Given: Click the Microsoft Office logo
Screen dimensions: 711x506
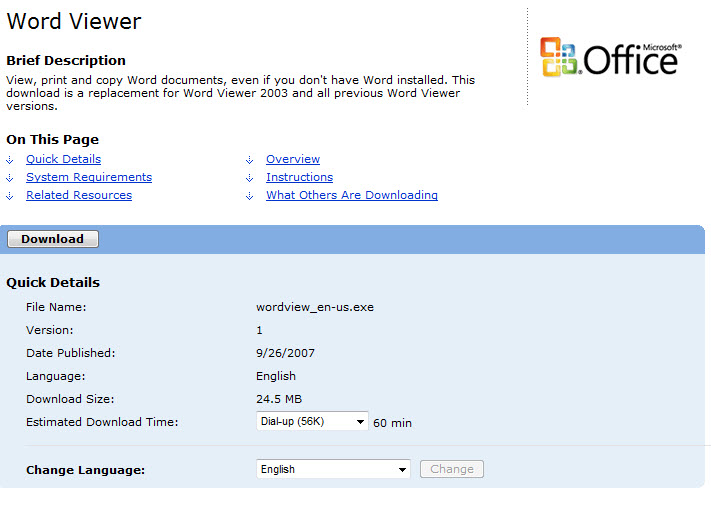Looking at the screenshot, I should [610, 57].
